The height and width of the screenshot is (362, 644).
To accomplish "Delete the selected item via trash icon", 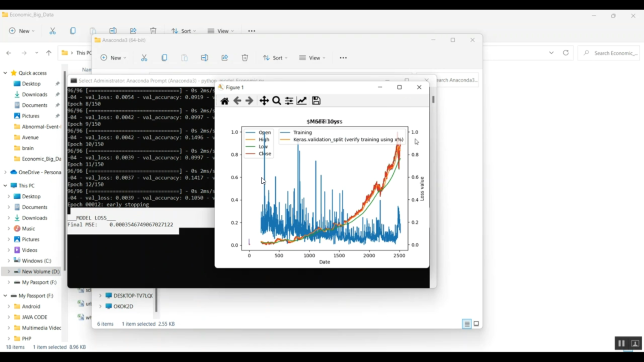I will (245, 57).
